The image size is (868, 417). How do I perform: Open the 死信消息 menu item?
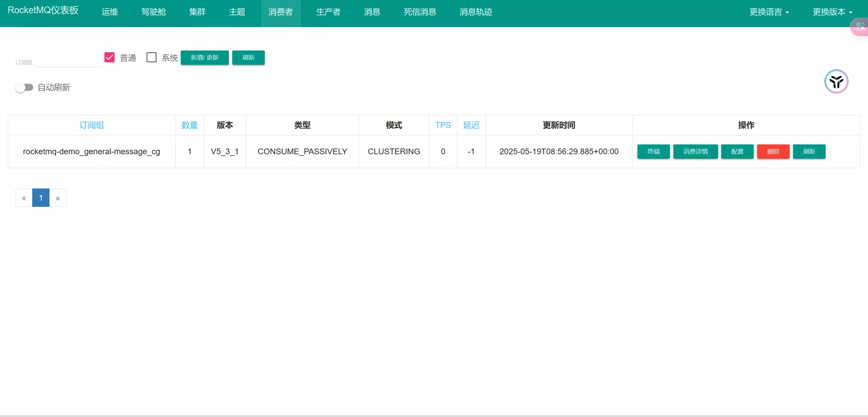pyautogui.click(x=420, y=12)
